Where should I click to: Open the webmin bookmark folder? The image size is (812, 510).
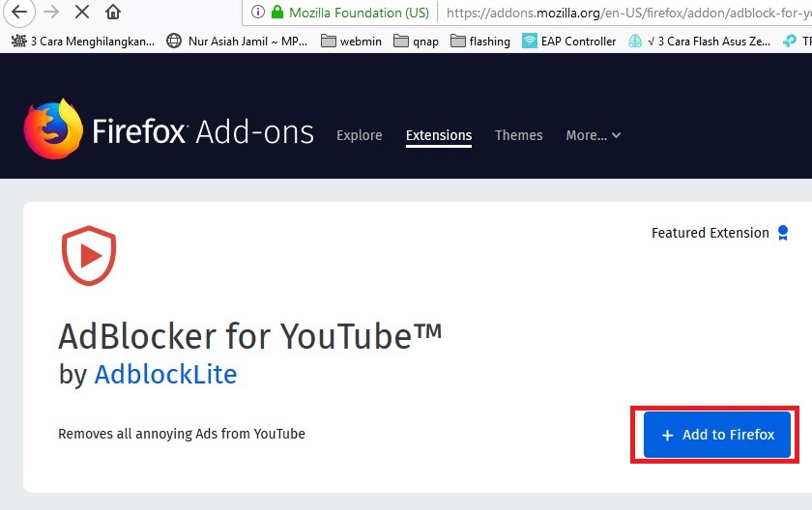pyautogui.click(x=351, y=41)
